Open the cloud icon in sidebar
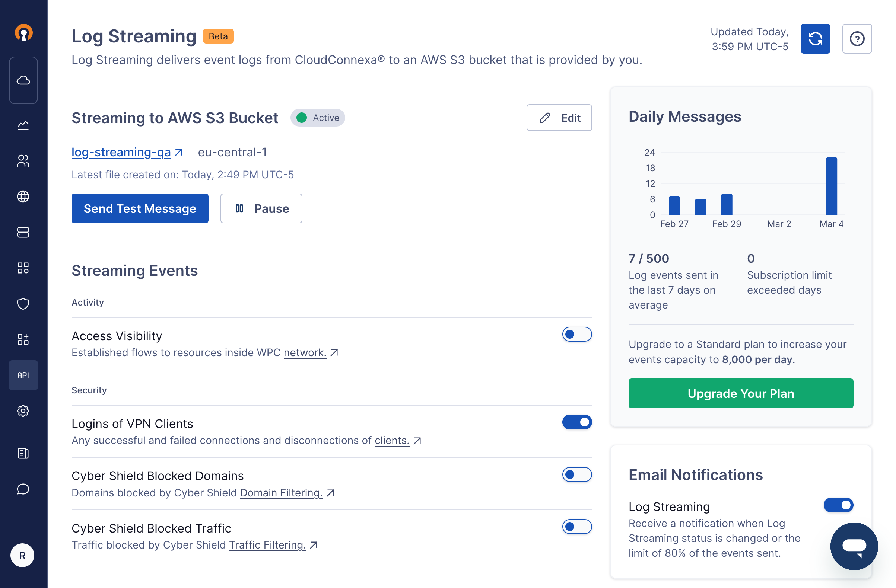 pyautogui.click(x=23, y=80)
